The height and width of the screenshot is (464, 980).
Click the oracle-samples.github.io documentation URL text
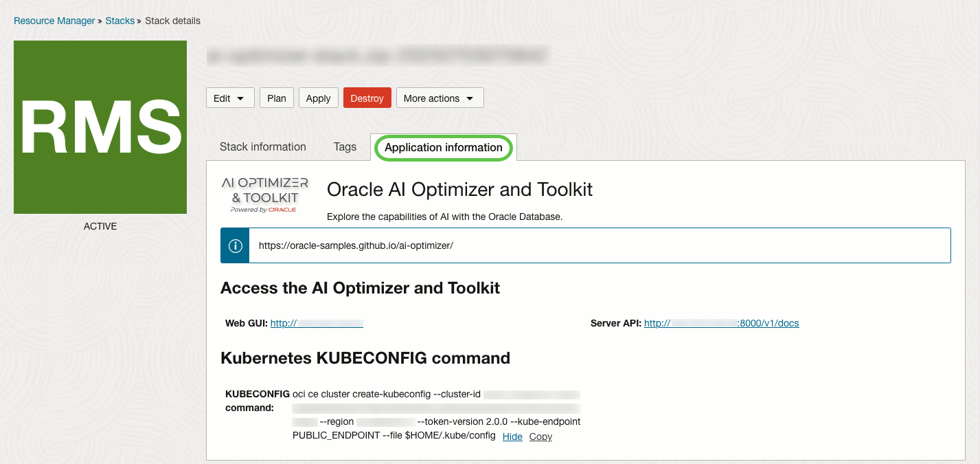(356, 245)
